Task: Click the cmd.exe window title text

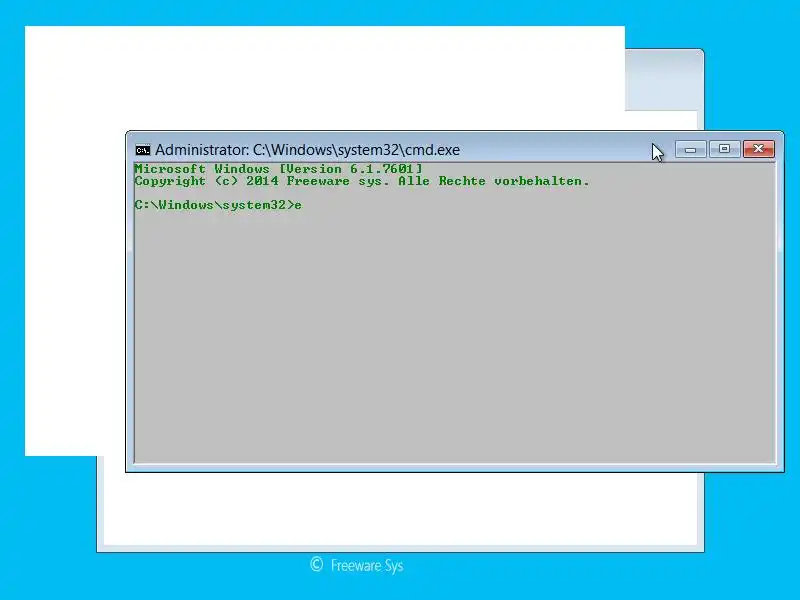Action: [x=308, y=150]
